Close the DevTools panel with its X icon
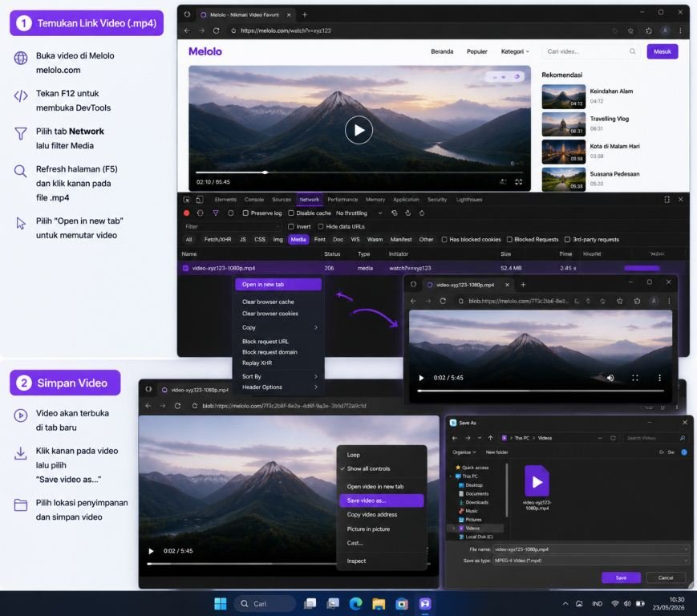 point(680,200)
